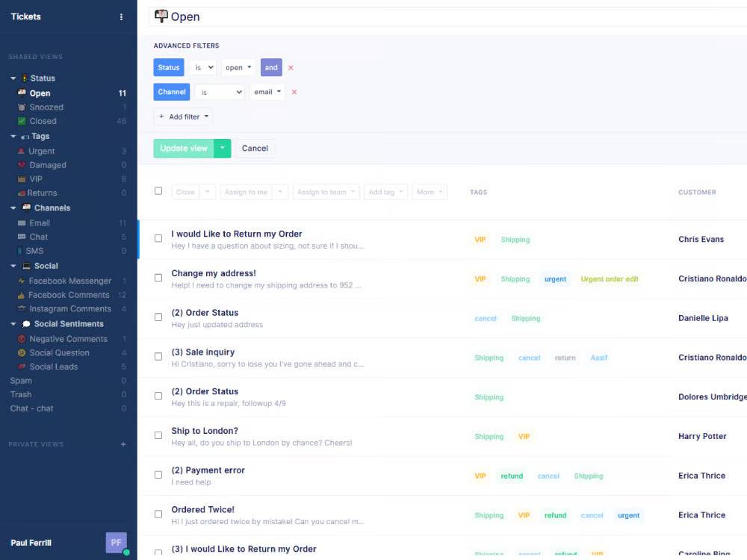Check the '(2) Payment error' ticket
Image resolution: width=747 pixels, height=560 pixels.
click(158, 475)
